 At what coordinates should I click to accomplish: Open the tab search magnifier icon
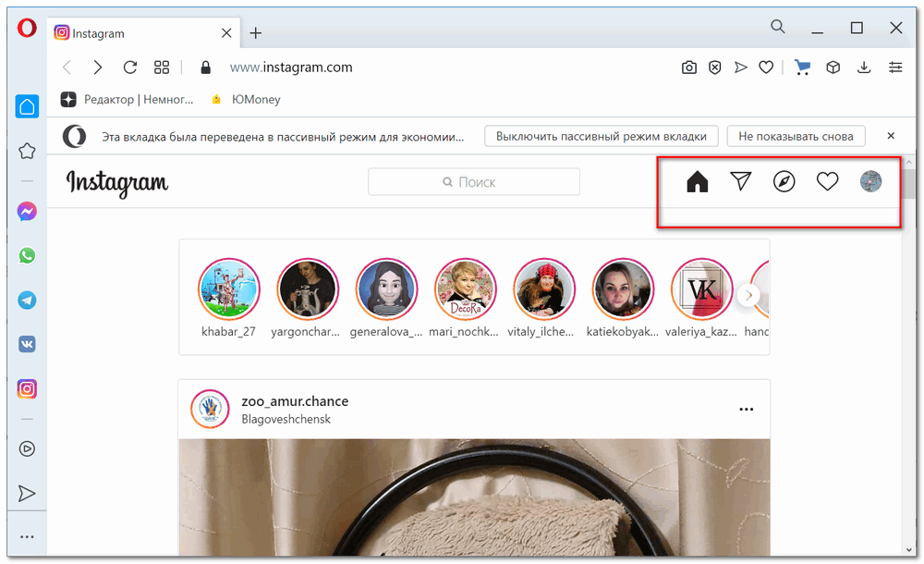(x=778, y=27)
